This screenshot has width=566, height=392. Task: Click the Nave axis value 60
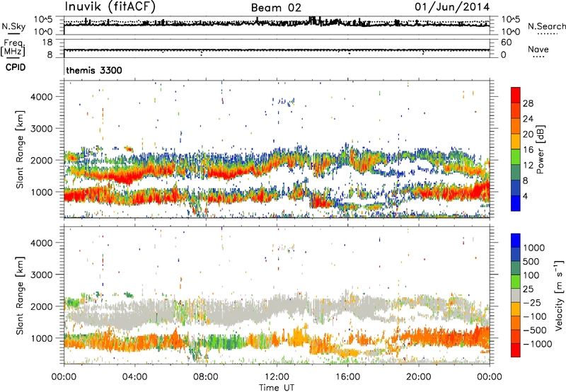[506, 42]
